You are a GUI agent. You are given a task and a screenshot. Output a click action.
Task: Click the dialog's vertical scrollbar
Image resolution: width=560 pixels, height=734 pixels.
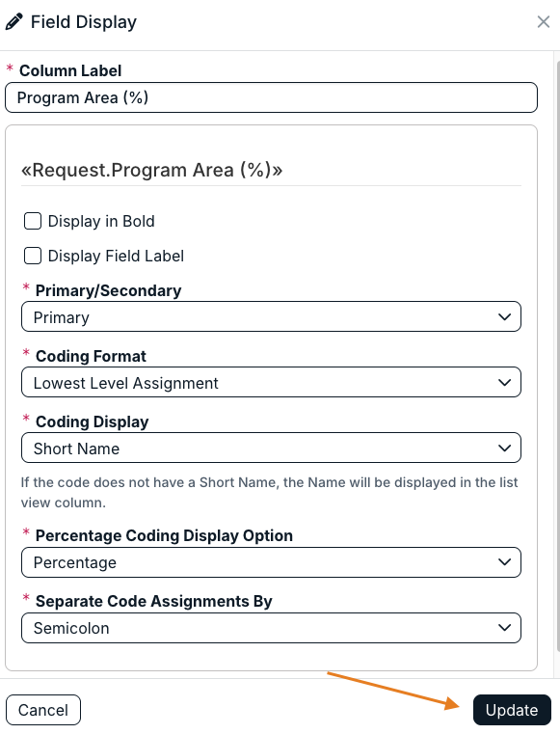558,356
